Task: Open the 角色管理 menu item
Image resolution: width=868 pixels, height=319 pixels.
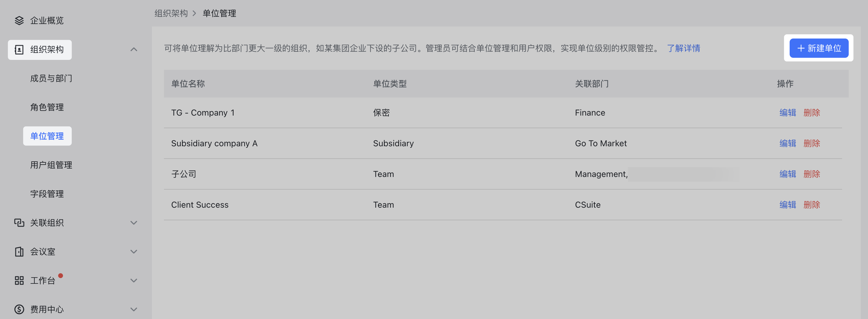Action: (47, 107)
